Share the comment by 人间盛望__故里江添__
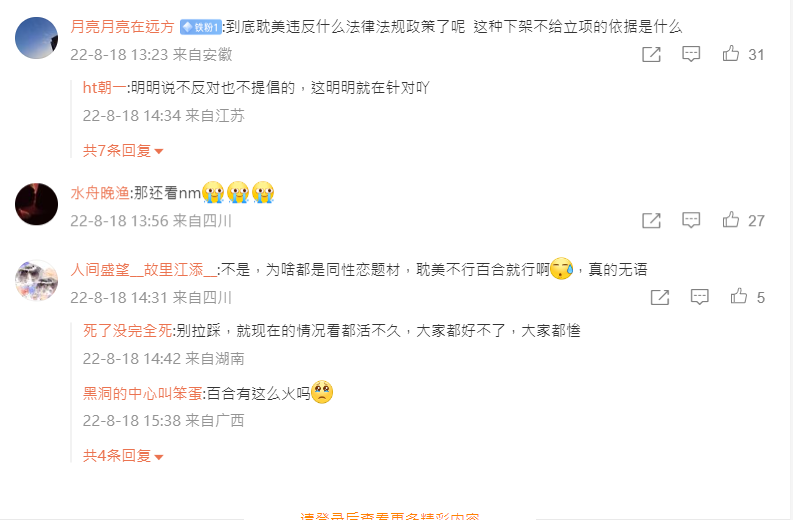This screenshot has width=793, height=520. (659, 297)
